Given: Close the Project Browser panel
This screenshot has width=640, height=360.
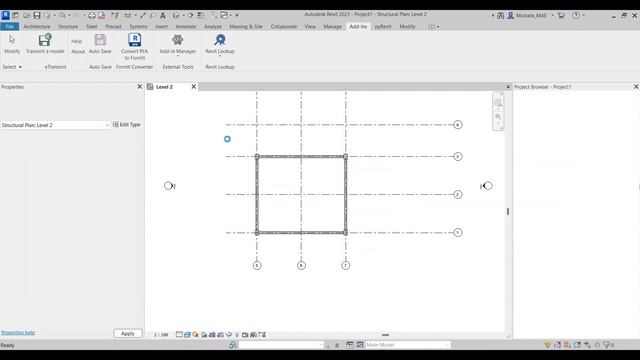Looking at the screenshot, I should tap(636, 87).
